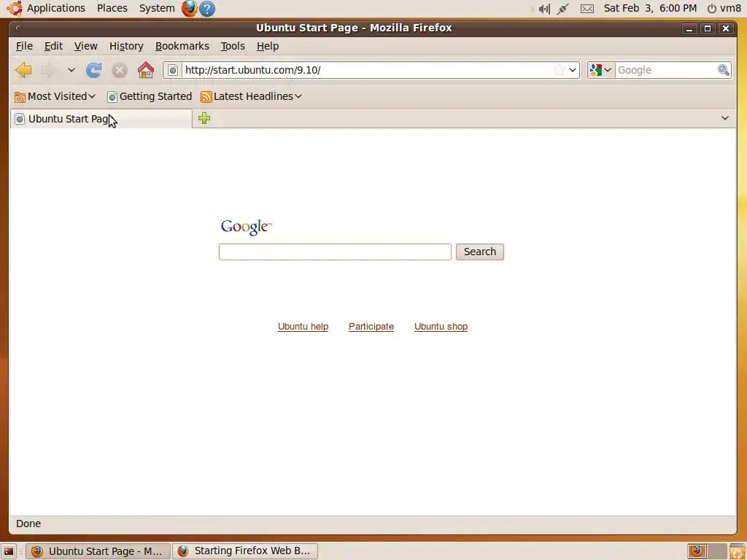Minimize the Firefox window
This screenshot has height=560, width=747.
click(x=689, y=28)
